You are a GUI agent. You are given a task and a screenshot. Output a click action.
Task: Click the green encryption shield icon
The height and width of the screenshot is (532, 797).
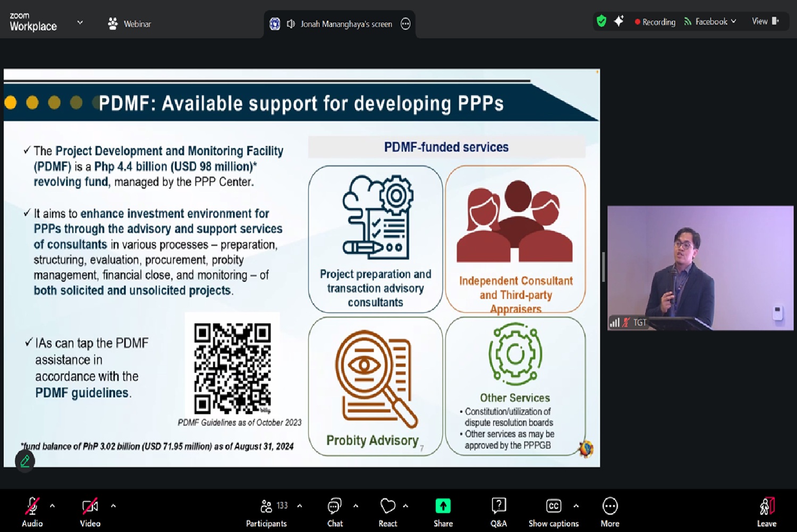point(601,21)
